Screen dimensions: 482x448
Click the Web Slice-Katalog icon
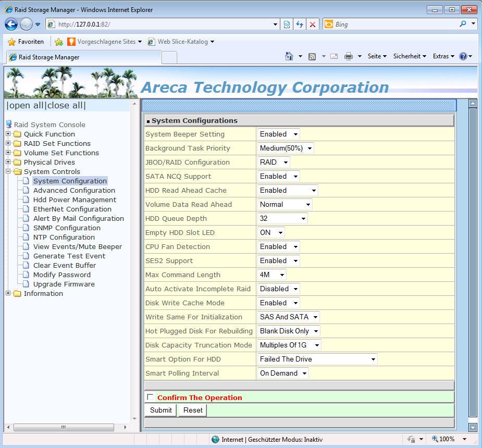tap(151, 42)
